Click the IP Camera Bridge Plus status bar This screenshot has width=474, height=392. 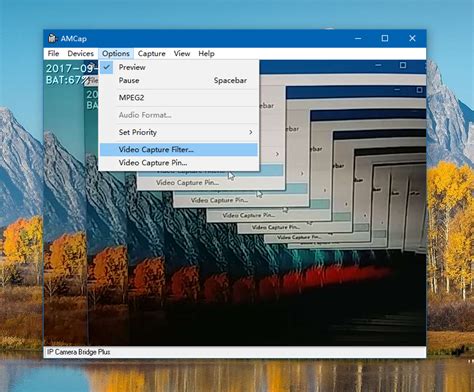click(x=235, y=352)
